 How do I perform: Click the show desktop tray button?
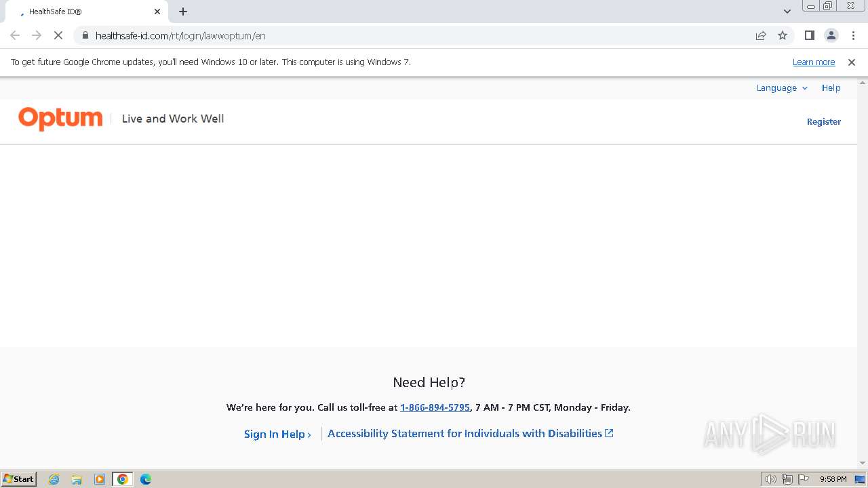coord(861,479)
